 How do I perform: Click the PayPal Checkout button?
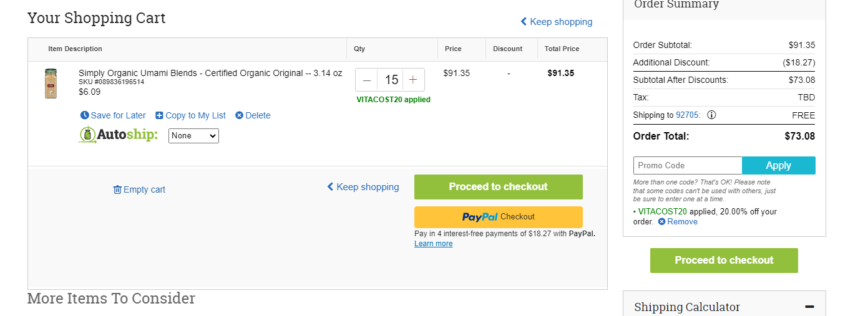(499, 217)
